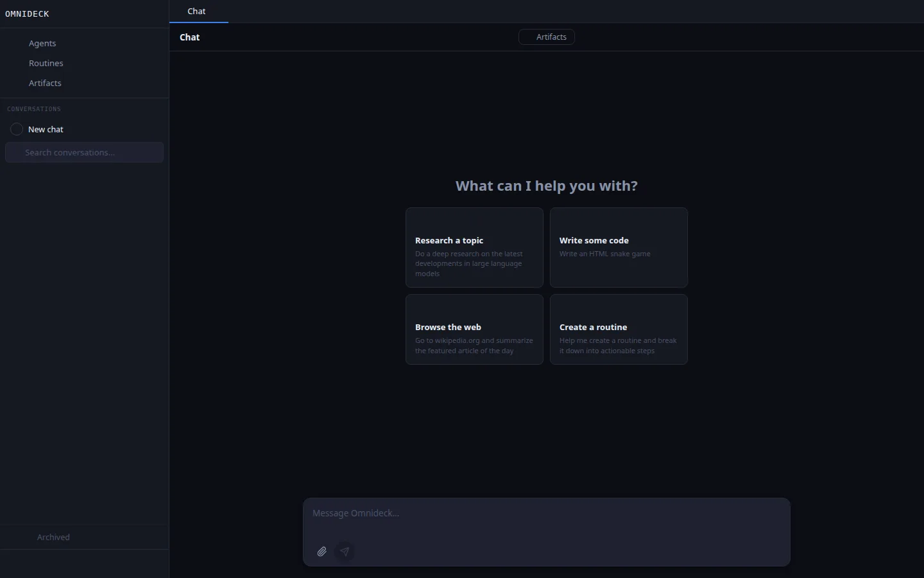Pick the Browse the web suggestion card
The height and width of the screenshot is (578, 924).
[474, 329]
